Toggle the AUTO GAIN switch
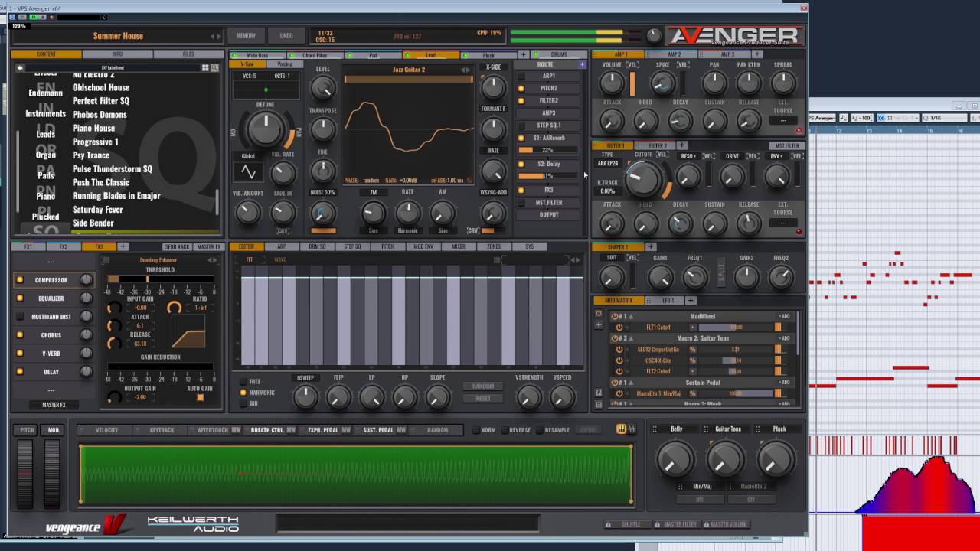Viewport: 980px width, 551px height. pyautogui.click(x=201, y=397)
